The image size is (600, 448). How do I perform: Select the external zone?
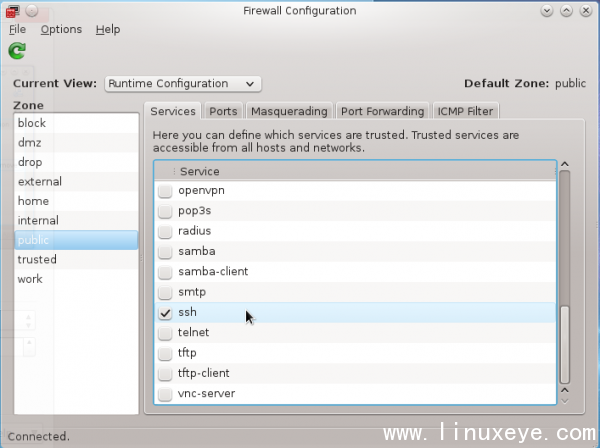(76, 182)
